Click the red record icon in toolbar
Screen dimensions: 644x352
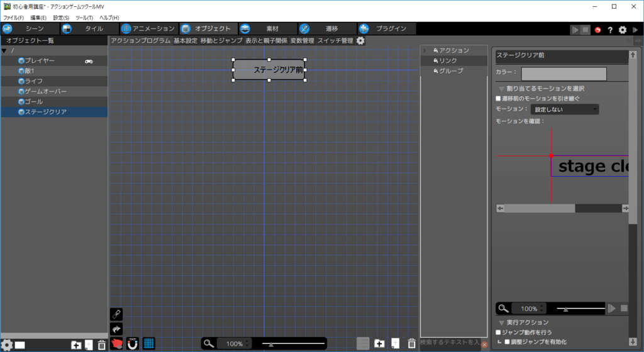point(598,30)
